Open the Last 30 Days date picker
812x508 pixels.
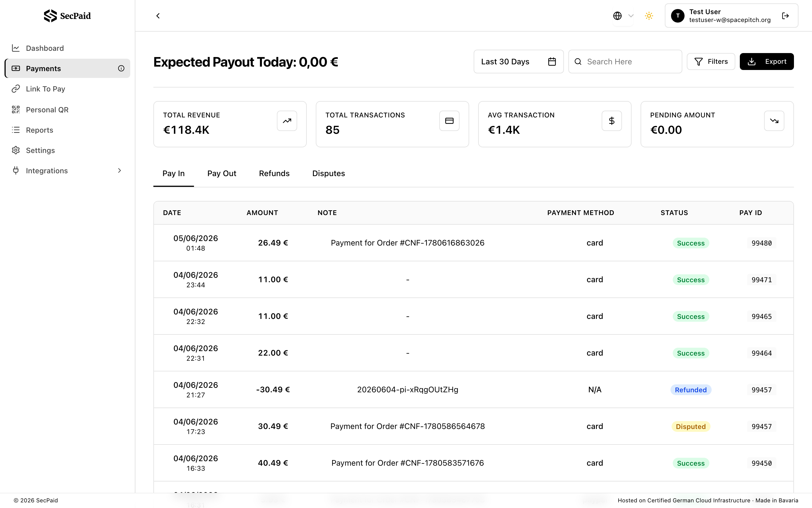[x=518, y=62]
